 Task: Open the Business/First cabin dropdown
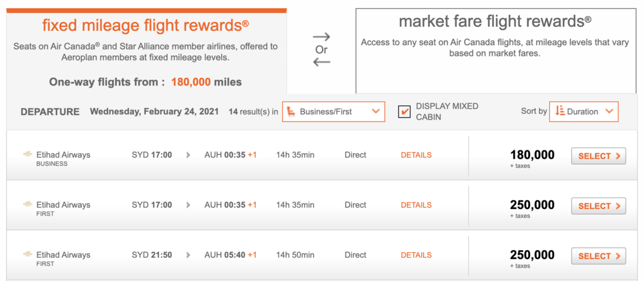(x=334, y=111)
